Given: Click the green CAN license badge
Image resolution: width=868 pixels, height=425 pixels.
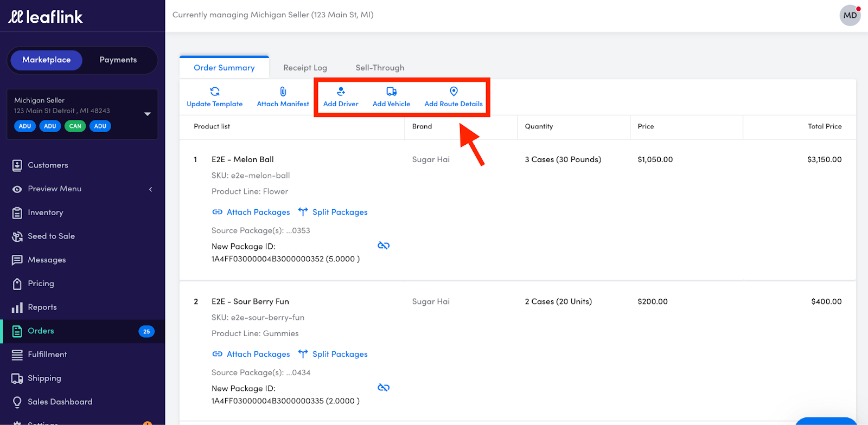Looking at the screenshot, I should (75, 126).
